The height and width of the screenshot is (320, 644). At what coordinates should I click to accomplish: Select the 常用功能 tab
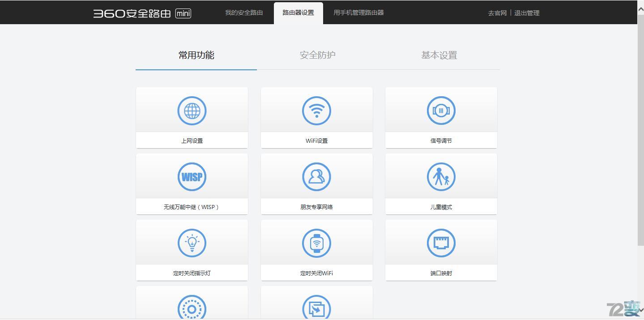click(196, 55)
